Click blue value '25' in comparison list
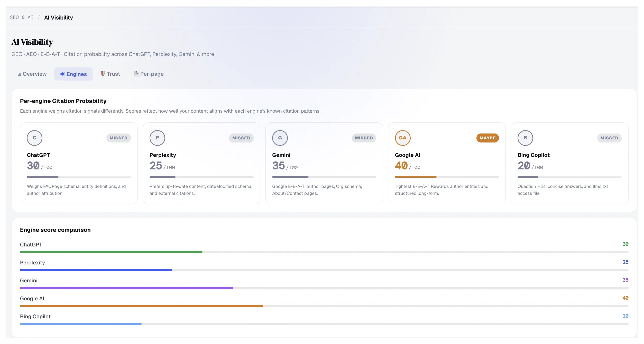Viewport: 644px width, 344px height. pyautogui.click(x=625, y=262)
